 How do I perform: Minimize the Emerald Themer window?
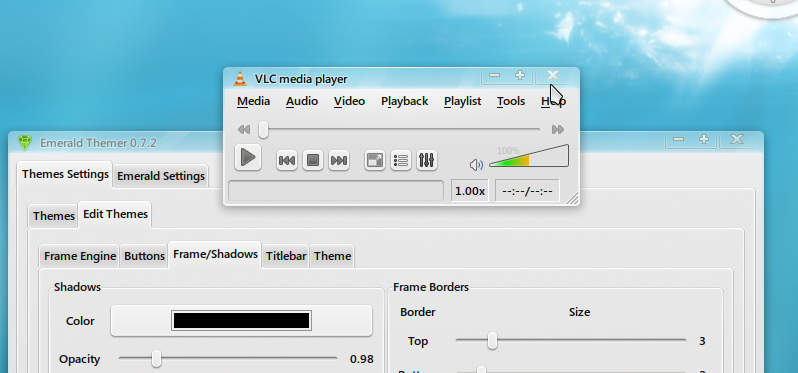pos(678,139)
